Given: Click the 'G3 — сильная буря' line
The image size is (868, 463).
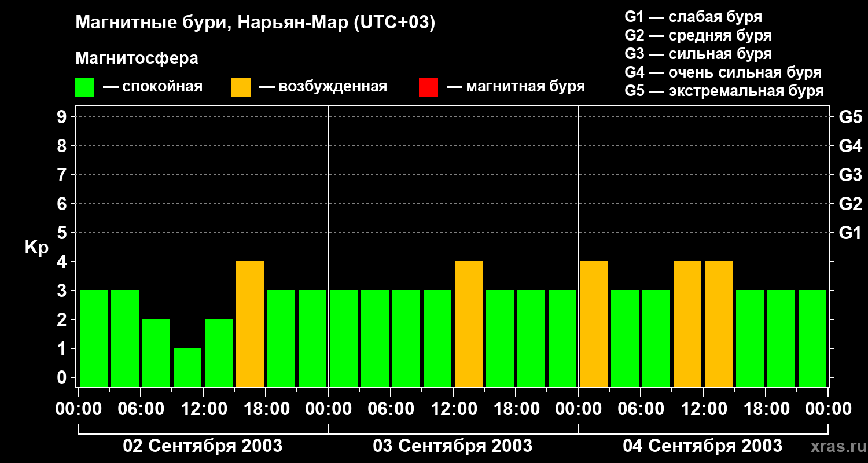Looking at the screenshot, I should 698,54.
